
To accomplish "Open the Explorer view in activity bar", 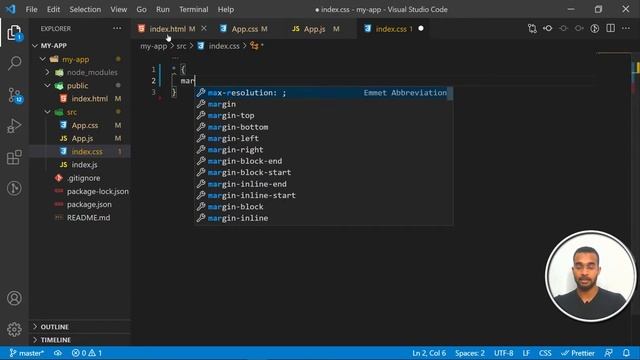I will [14, 33].
